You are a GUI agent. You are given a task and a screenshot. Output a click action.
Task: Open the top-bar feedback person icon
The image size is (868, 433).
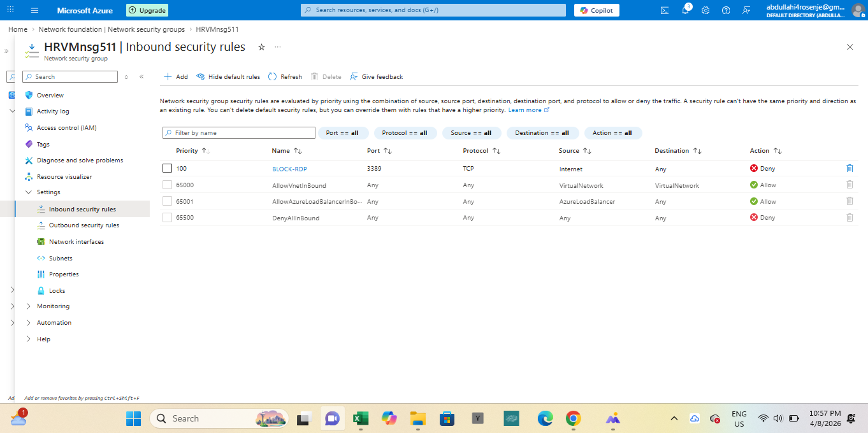click(x=746, y=10)
